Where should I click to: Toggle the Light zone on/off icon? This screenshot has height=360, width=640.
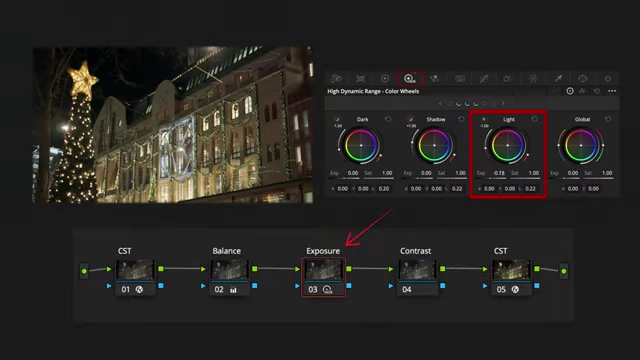click(x=484, y=119)
